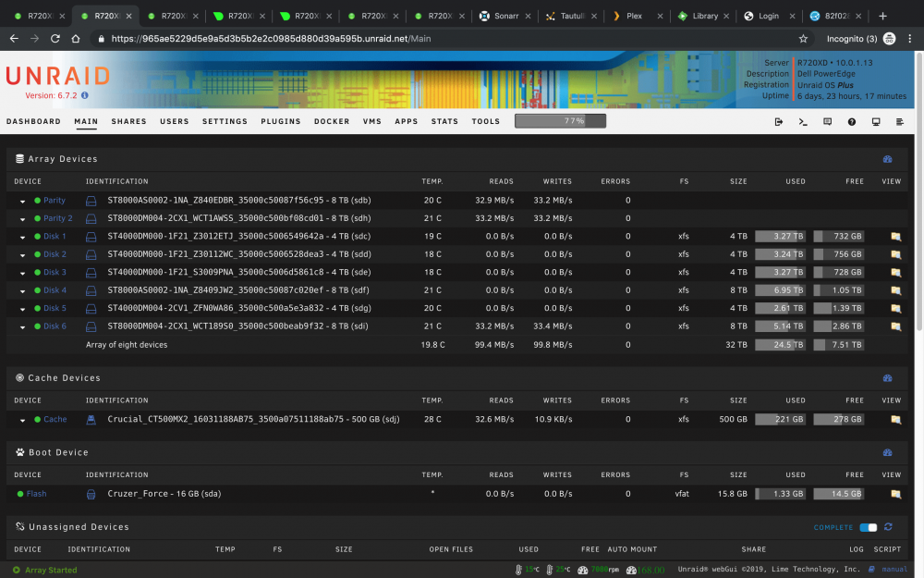Open the Flash boot device link
Image resolution: width=924 pixels, height=578 pixels.
[x=36, y=494]
